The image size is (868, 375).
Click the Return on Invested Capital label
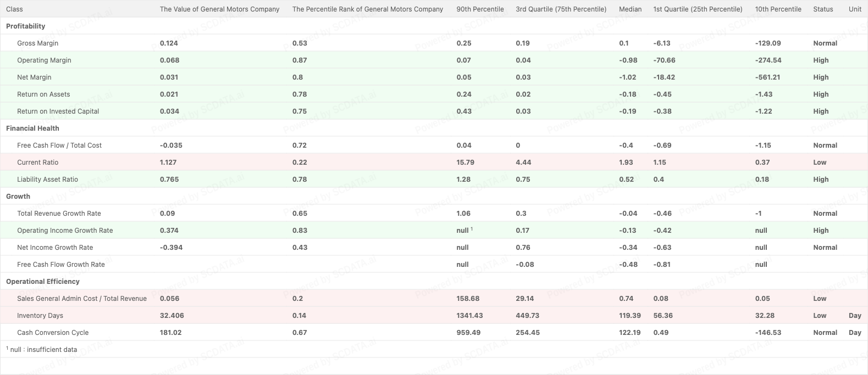pyautogui.click(x=58, y=111)
